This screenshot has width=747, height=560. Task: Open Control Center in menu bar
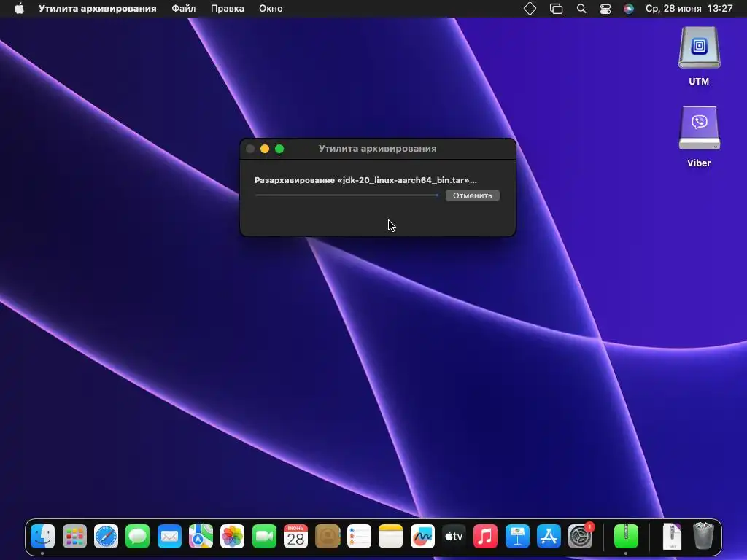605,9
